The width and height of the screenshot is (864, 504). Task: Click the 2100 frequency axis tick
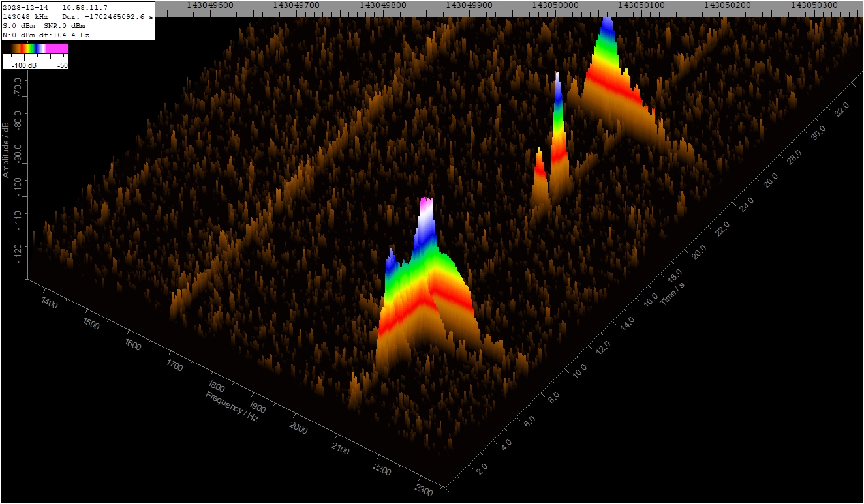tap(340, 450)
